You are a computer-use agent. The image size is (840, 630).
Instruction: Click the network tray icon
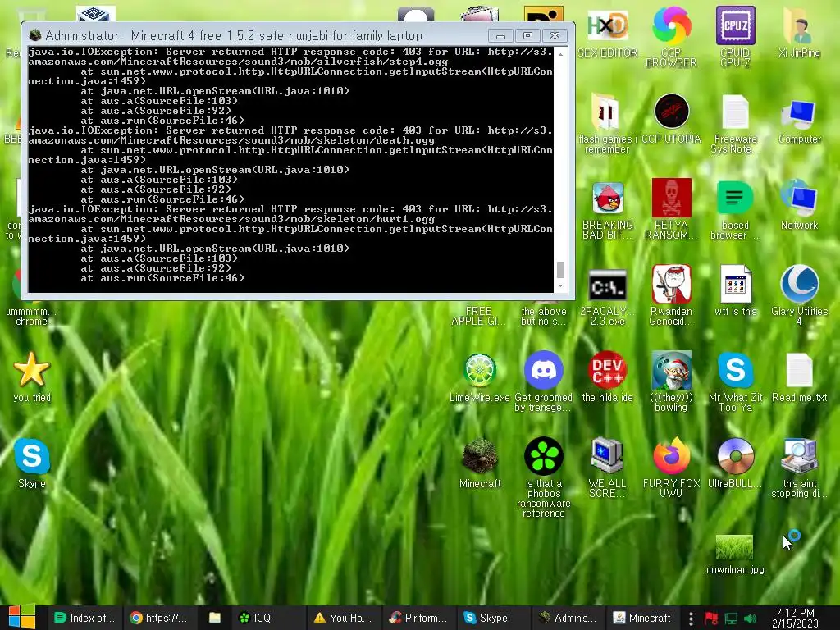click(x=731, y=619)
